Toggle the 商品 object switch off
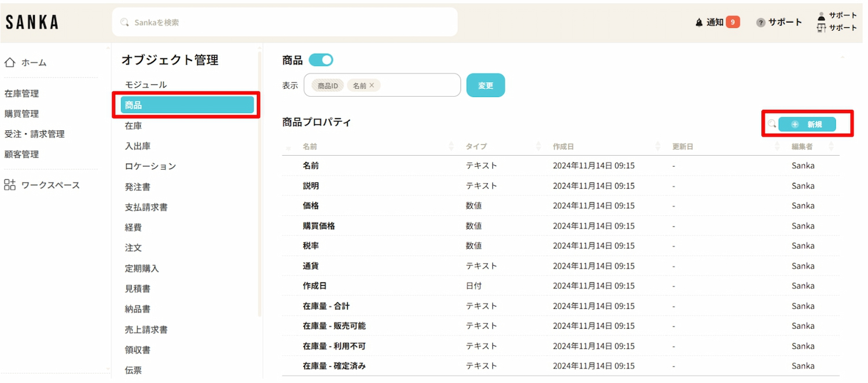868x383 pixels. click(321, 60)
